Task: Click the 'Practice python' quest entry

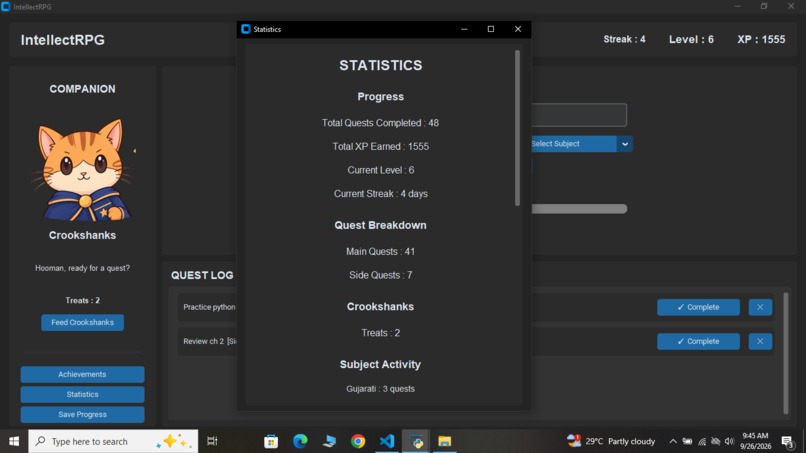Action: point(209,307)
